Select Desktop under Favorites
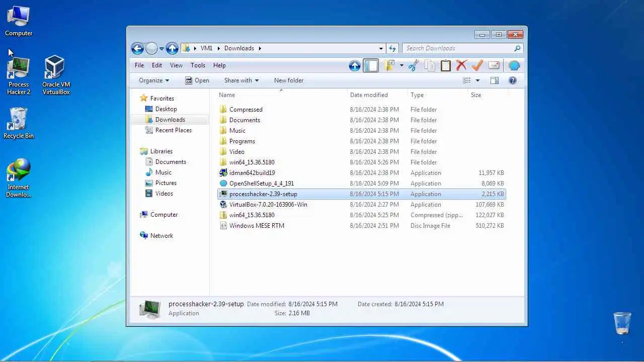 point(166,109)
